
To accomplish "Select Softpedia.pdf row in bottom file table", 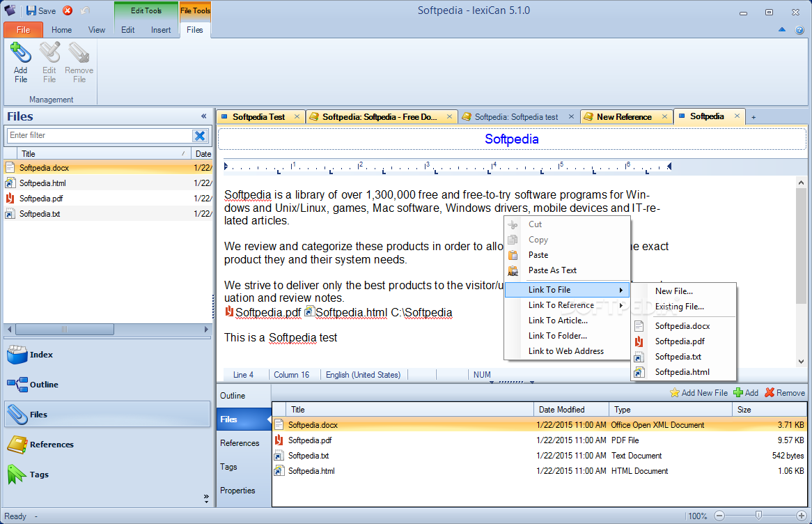I will [x=539, y=440].
